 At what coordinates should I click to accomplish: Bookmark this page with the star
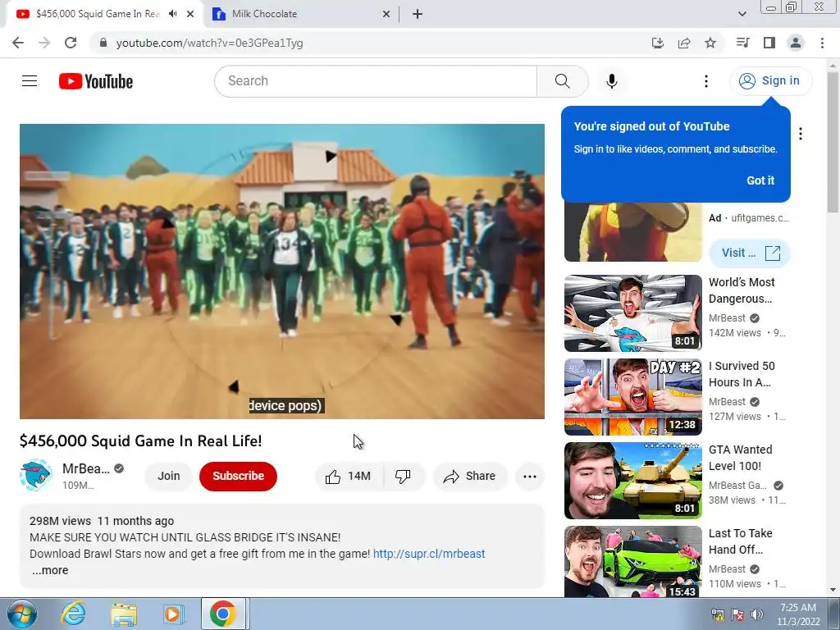(x=710, y=43)
